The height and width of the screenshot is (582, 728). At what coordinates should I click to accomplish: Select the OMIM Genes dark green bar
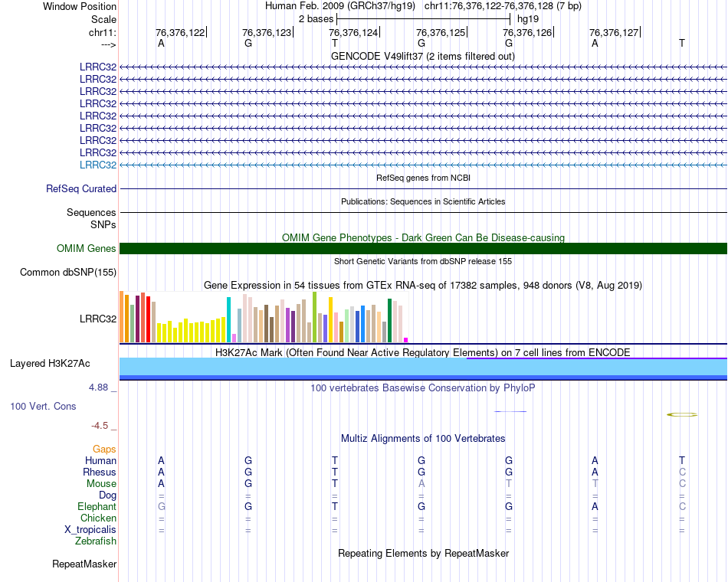point(423,248)
